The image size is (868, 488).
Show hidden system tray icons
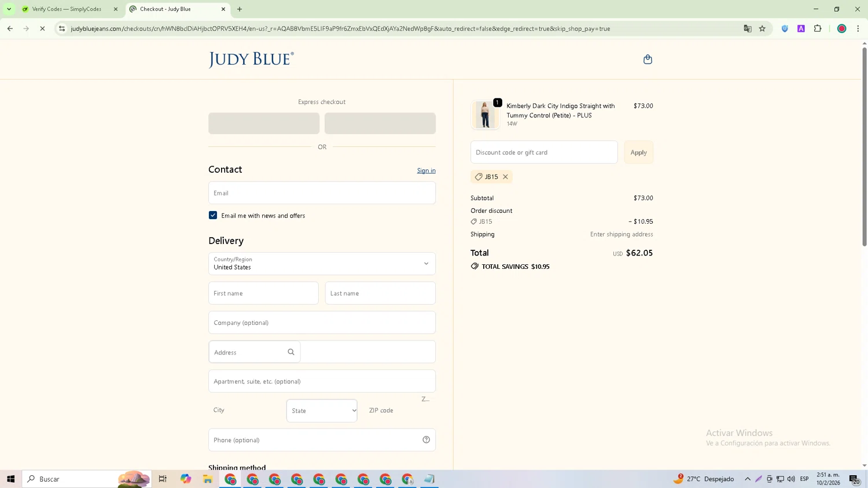(748, 479)
